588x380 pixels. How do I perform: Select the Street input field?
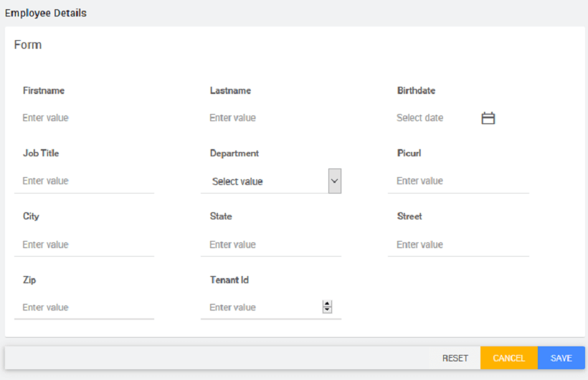(x=458, y=244)
